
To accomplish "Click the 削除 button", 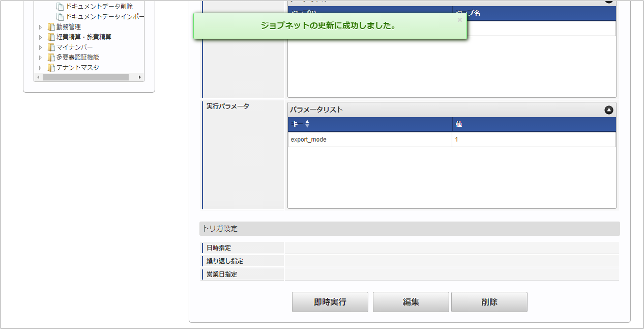I will pos(489,302).
